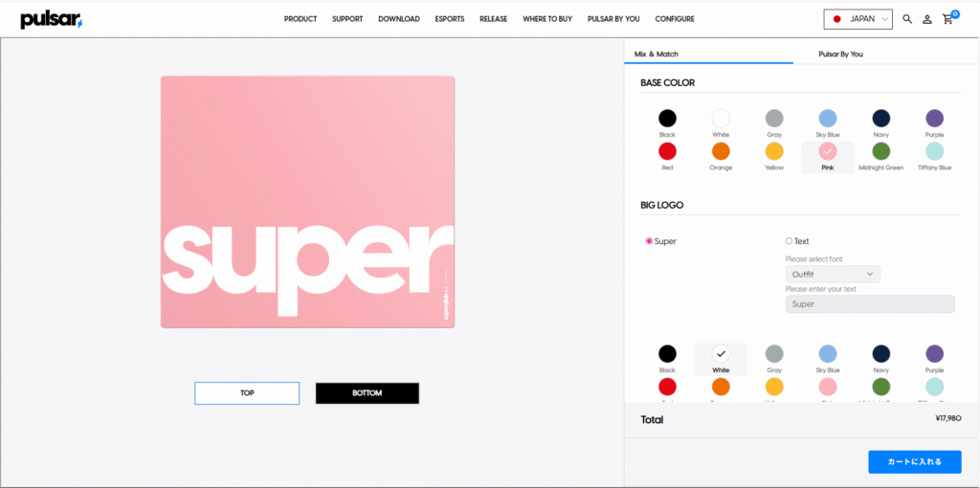Go to WHERE TO BUY page
Screen dimensions: 980x488
(x=547, y=19)
